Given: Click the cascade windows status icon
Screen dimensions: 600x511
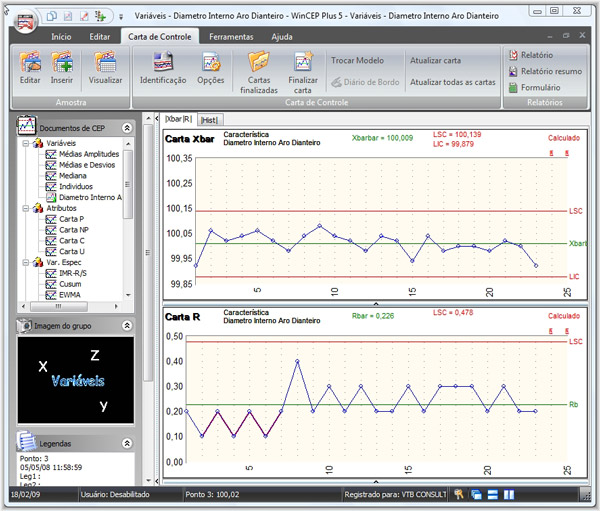Looking at the screenshot, I should (x=476, y=495).
